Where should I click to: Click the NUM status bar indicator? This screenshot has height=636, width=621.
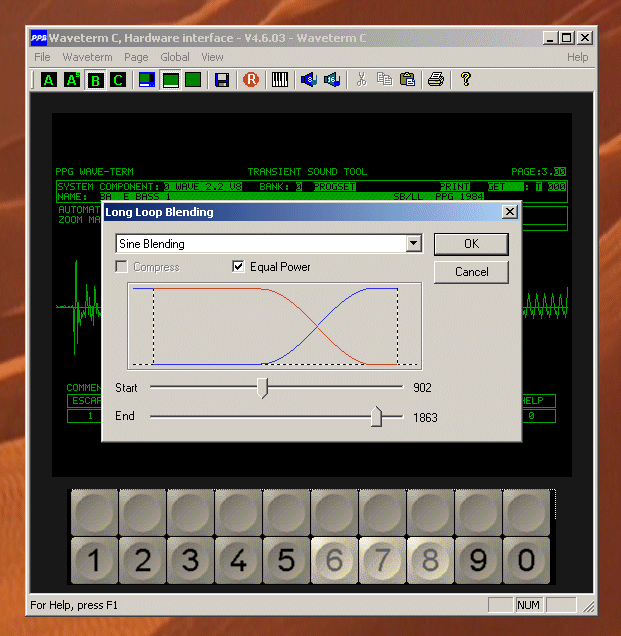tap(528, 605)
